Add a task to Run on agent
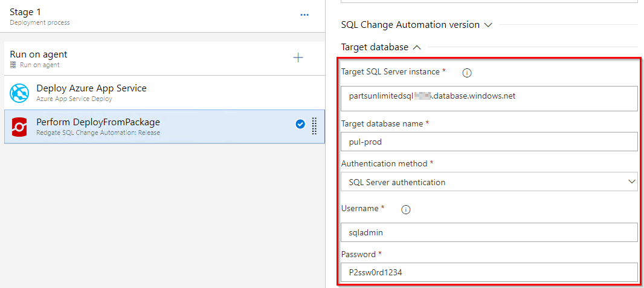Image resolution: width=644 pixels, height=288 pixels. click(x=298, y=58)
